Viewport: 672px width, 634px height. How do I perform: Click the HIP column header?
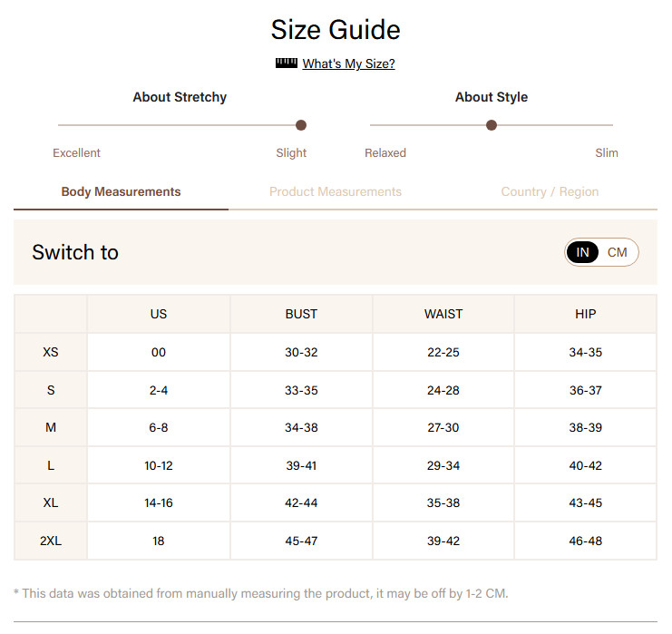pos(586,314)
